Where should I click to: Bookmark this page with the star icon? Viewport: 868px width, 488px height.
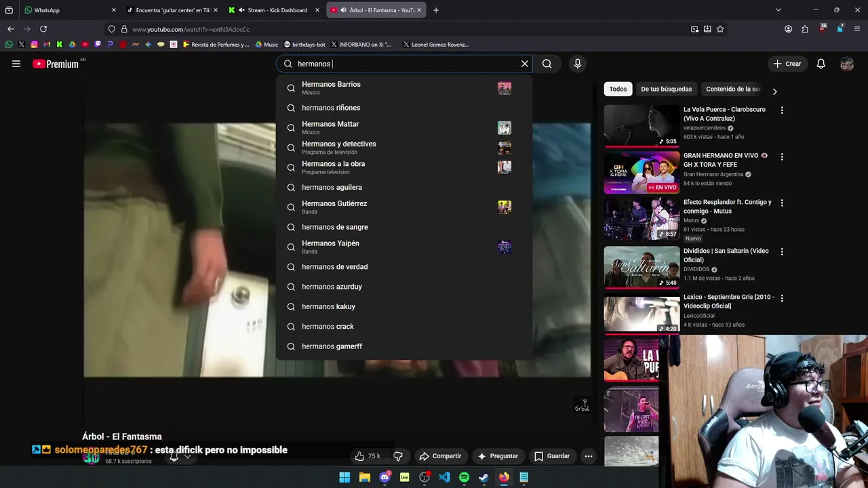point(720,29)
